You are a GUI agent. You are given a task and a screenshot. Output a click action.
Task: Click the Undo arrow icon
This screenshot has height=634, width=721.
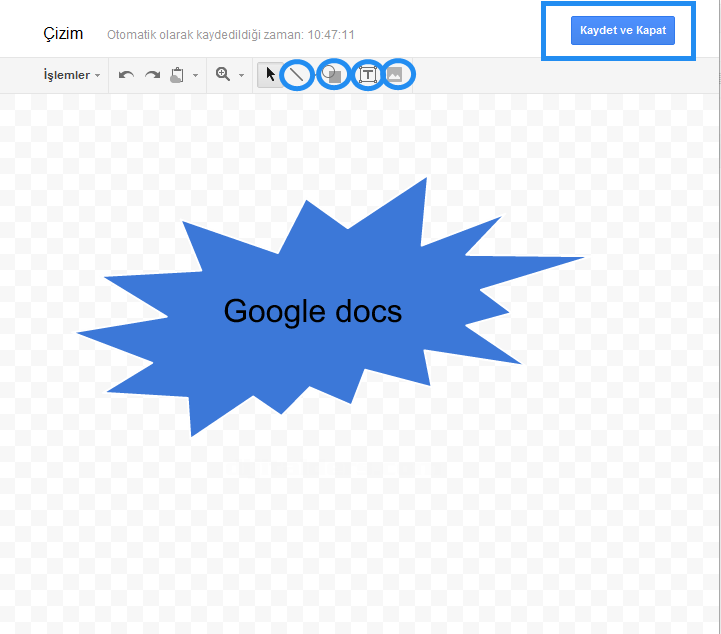[126, 75]
